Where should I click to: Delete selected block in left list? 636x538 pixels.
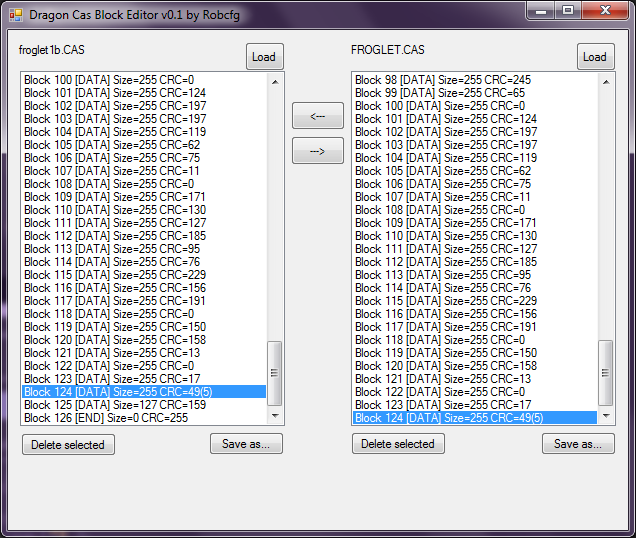[x=68, y=445]
